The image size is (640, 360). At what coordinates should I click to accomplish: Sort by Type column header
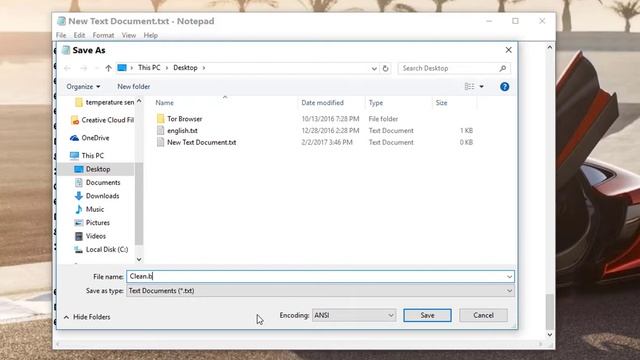[376, 103]
